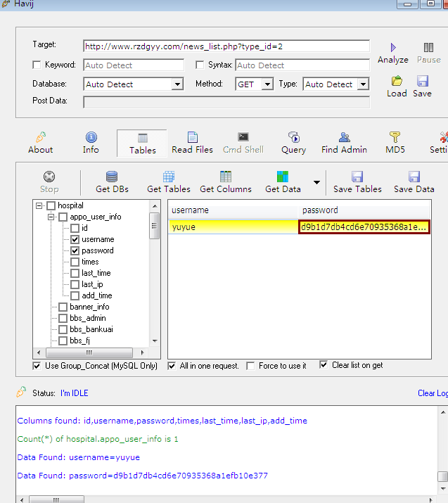Enable the Force to use it checkbox

point(250,366)
